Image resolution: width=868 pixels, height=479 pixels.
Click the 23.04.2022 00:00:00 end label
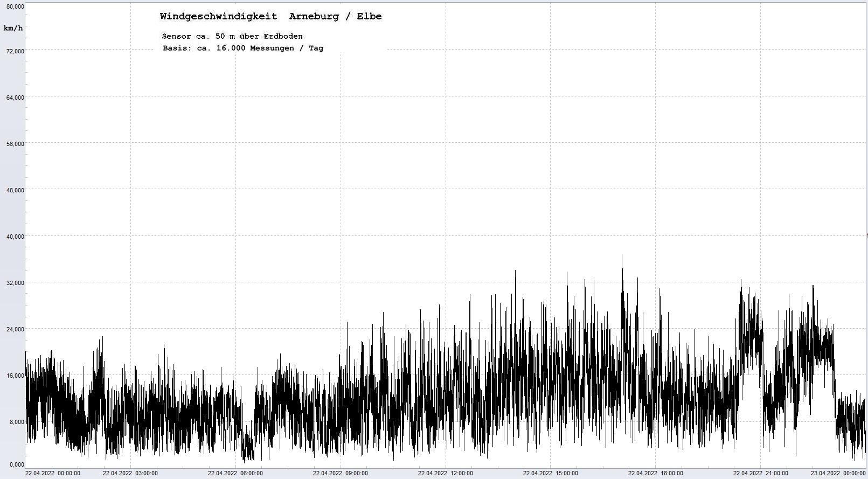click(838, 474)
